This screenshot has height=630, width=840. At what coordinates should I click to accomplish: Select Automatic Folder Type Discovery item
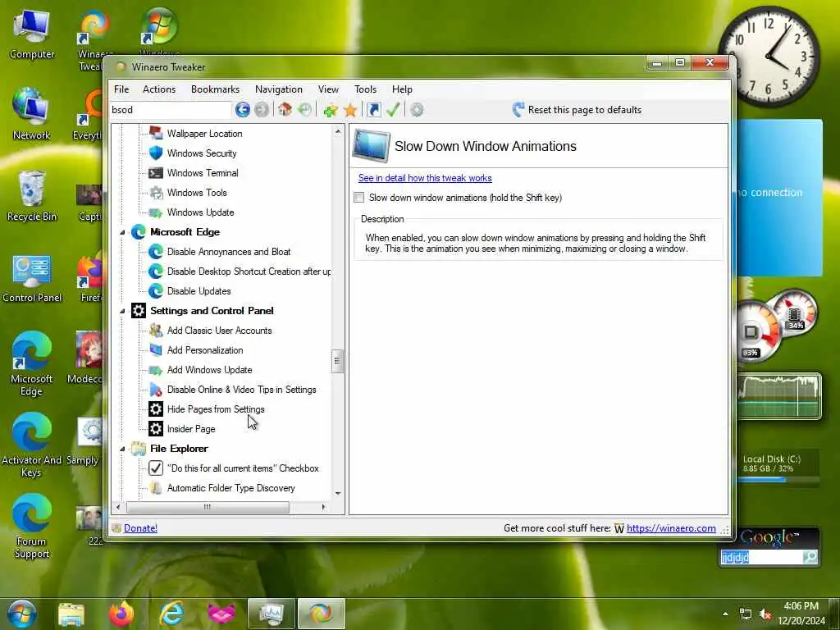(x=231, y=488)
